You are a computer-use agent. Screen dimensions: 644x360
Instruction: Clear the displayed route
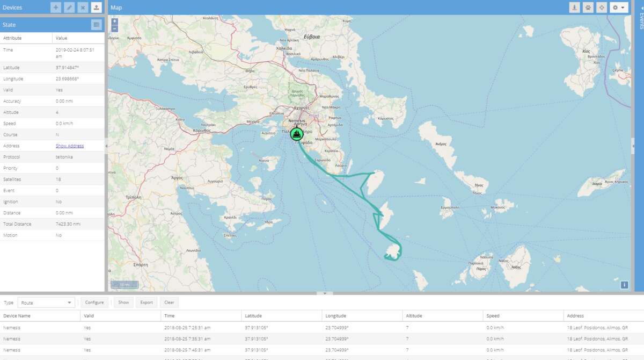pyautogui.click(x=169, y=302)
